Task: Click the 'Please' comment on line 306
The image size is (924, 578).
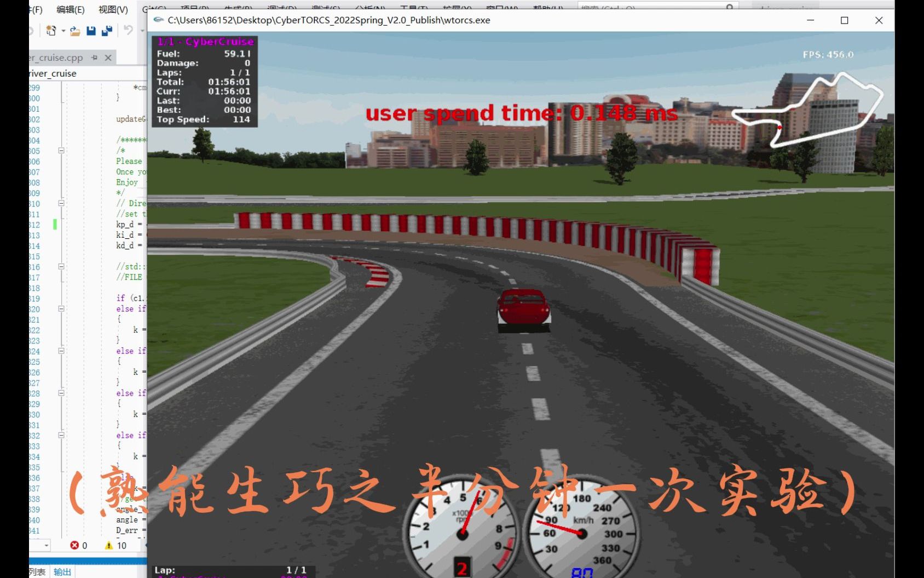Action: click(x=129, y=161)
